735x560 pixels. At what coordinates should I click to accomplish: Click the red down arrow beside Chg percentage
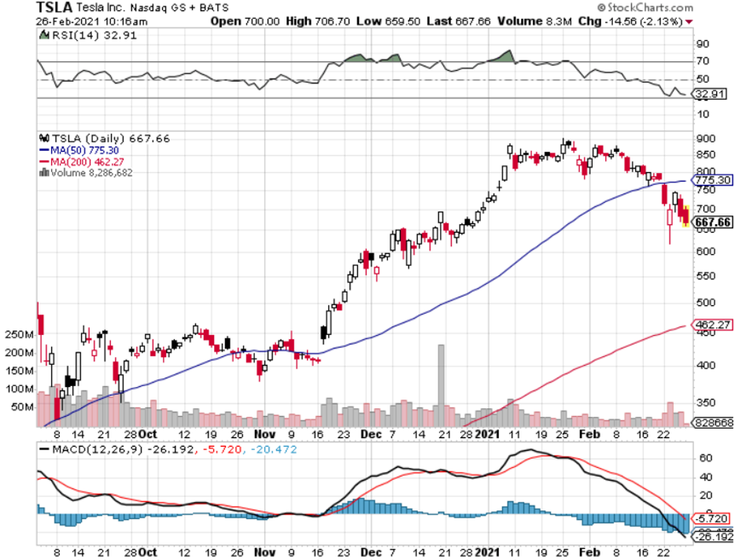click(690, 21)
